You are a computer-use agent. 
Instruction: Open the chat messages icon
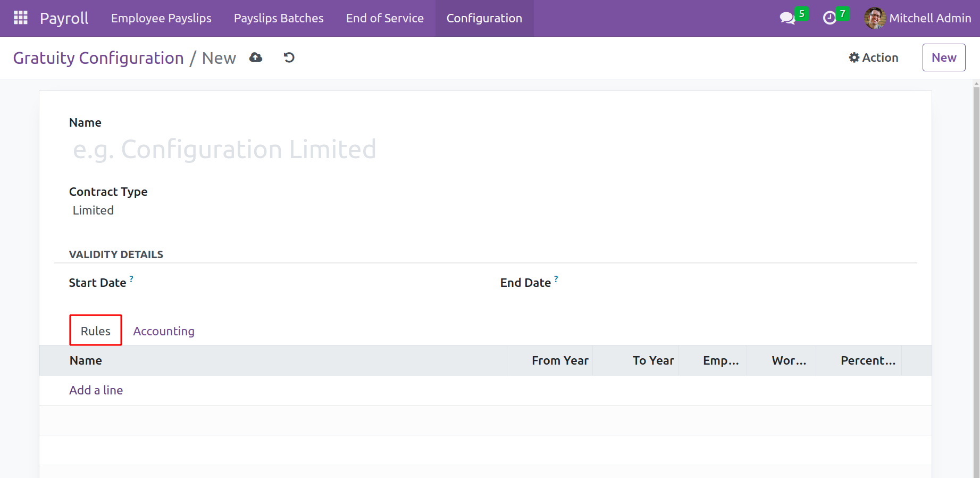pos(787,18)
